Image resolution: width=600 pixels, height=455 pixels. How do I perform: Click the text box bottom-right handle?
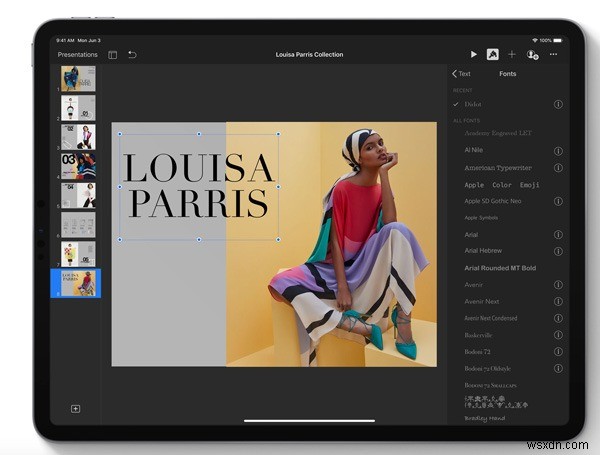tap(278, 240)
